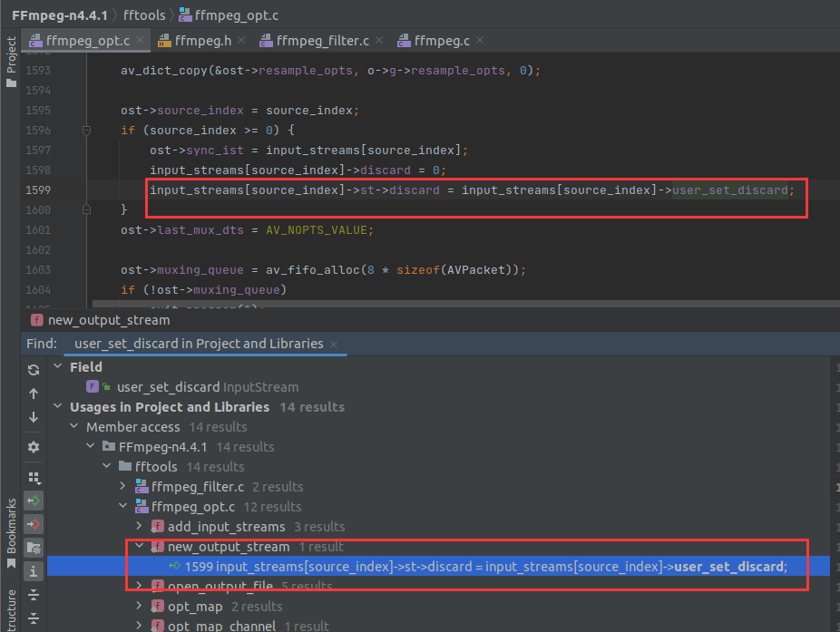Toggle show read access usages filter
The height and width of the screenshot is (632, 840).
point(34,501)
